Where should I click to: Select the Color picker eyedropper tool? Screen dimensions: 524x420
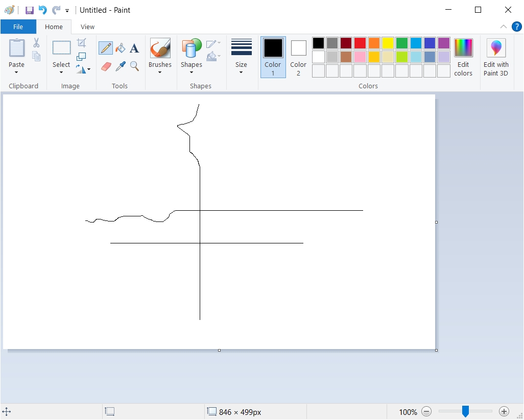coord(121,66)
